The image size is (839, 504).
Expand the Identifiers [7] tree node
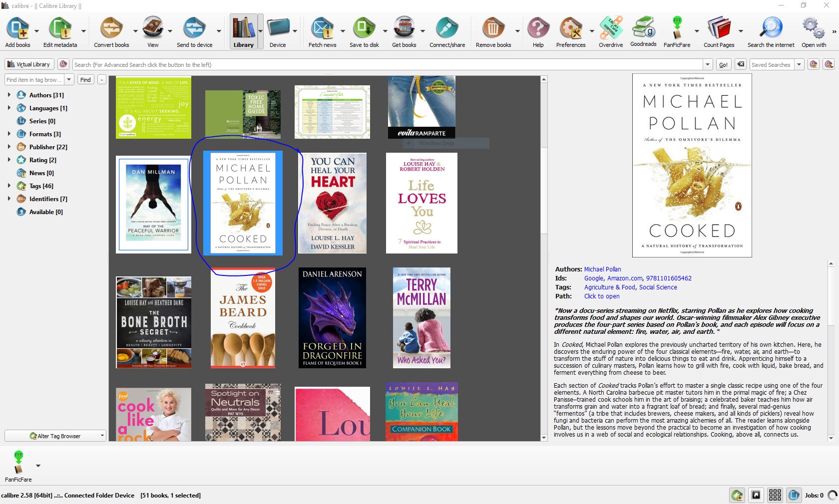8,199
